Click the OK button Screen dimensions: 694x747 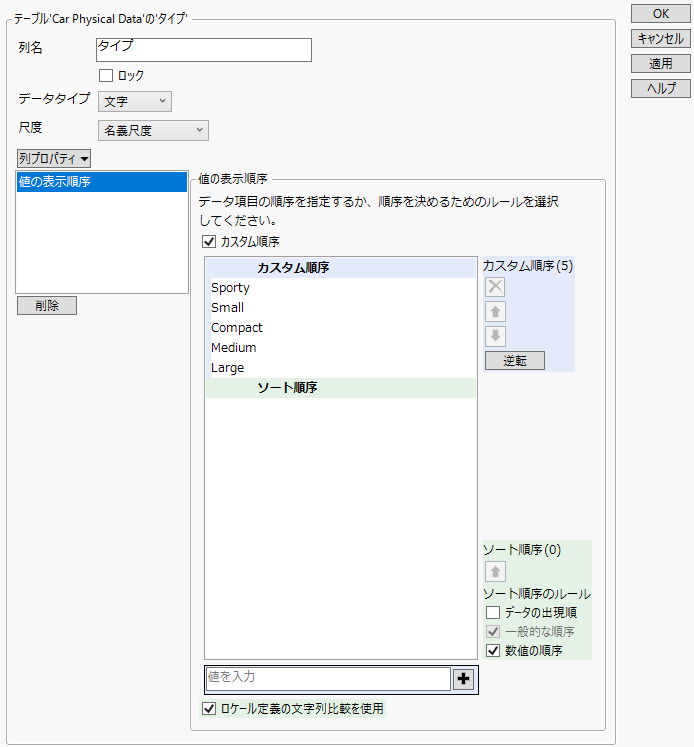pos(661,14)
